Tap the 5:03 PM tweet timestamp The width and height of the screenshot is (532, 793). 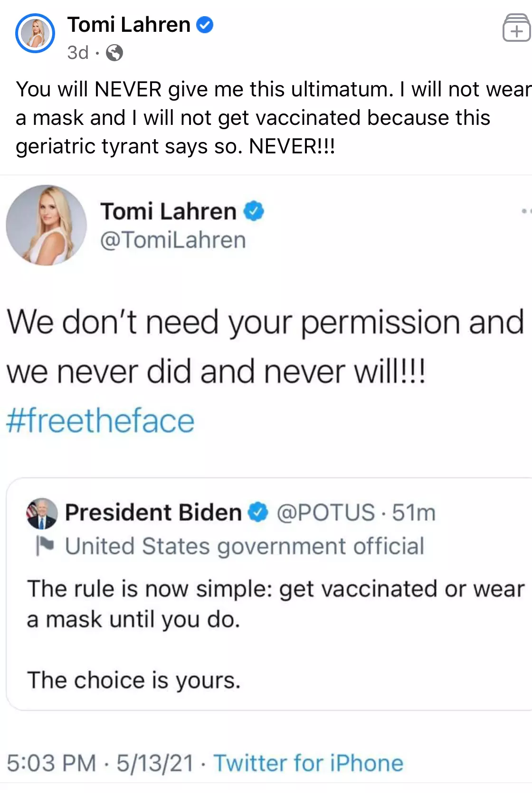click(51, 763)
